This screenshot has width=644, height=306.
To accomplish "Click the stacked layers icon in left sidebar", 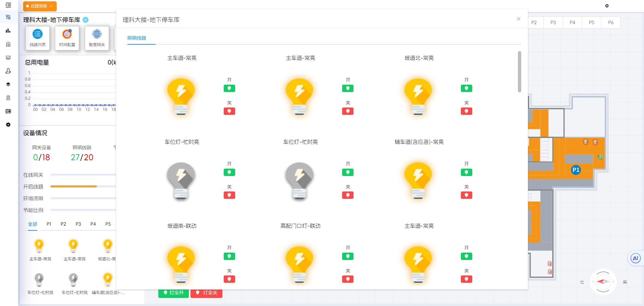I will (x=8, y=84).
